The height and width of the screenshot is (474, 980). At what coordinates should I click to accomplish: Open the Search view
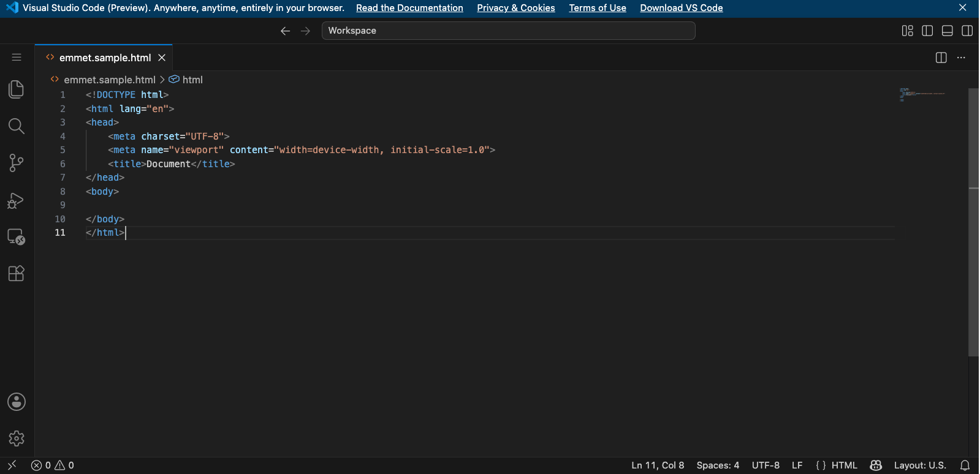pyautogui.click(x=17, y=126)
